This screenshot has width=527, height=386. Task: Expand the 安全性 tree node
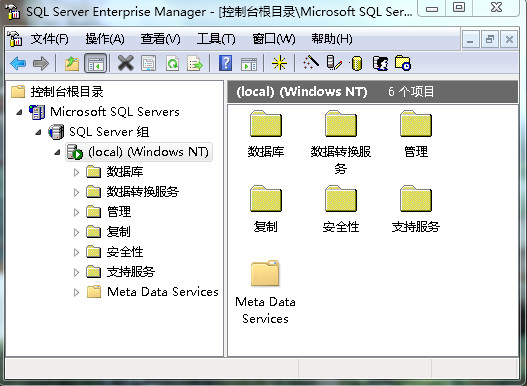[76, 253]
